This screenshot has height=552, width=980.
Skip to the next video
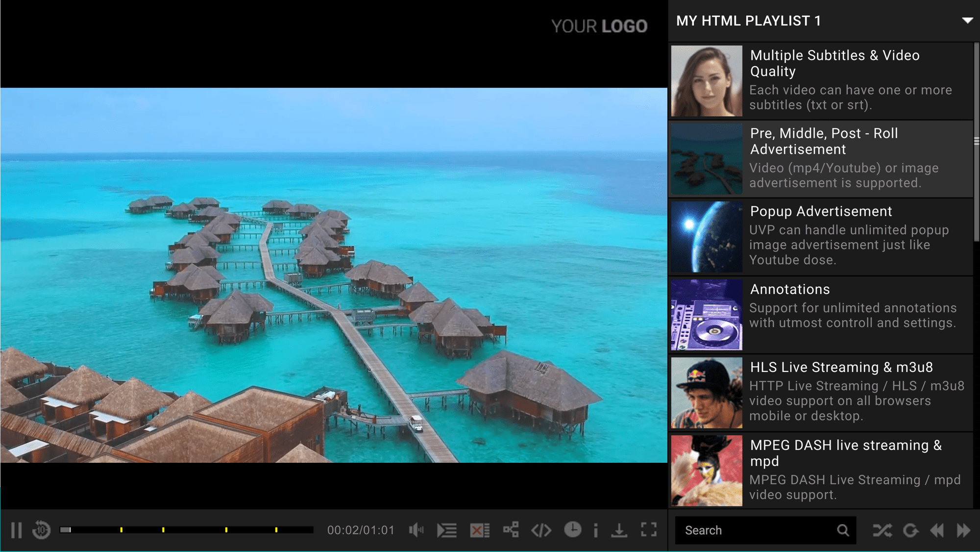point(963,530)
